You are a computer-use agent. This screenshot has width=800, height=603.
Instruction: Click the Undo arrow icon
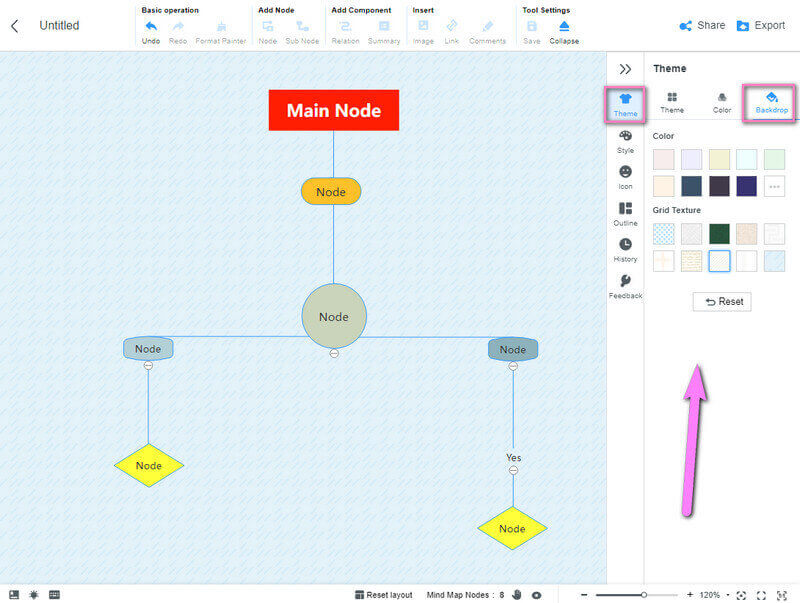pos(151,26)
